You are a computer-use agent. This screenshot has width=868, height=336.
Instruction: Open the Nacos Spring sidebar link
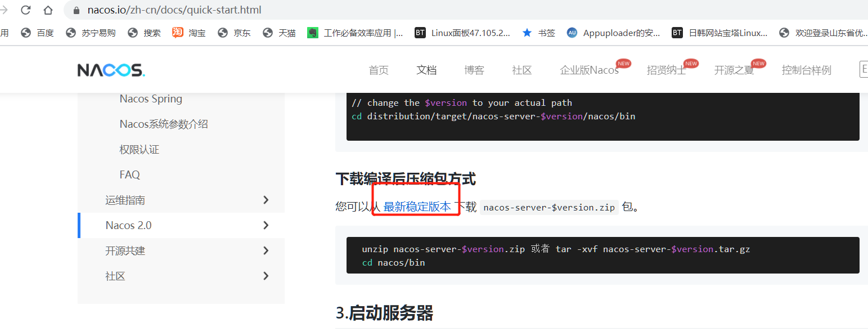(151, 98)
